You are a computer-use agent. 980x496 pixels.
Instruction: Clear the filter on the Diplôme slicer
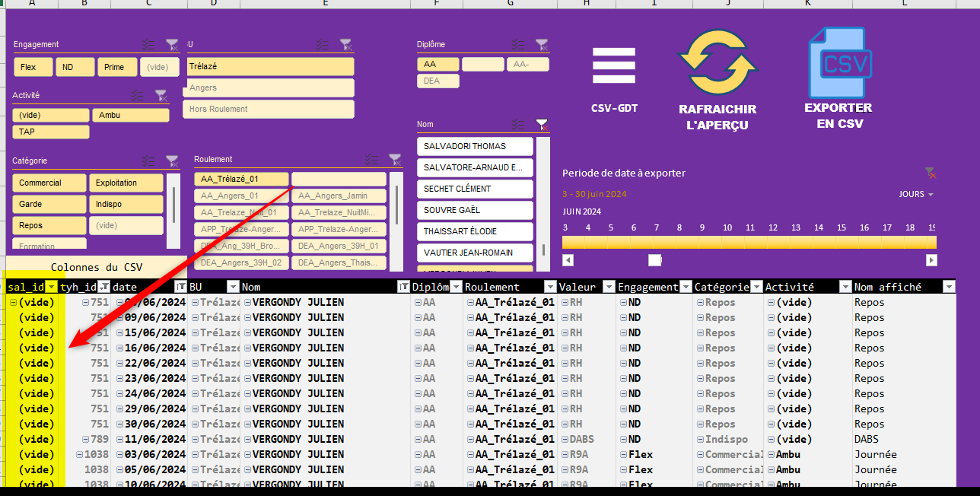click(541, 45)
